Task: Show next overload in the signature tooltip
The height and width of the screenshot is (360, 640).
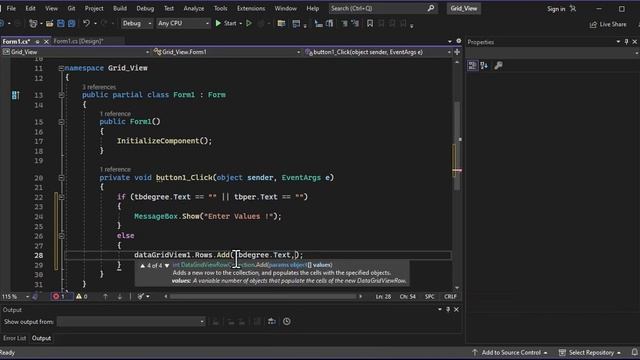Action: click(167, 266)
